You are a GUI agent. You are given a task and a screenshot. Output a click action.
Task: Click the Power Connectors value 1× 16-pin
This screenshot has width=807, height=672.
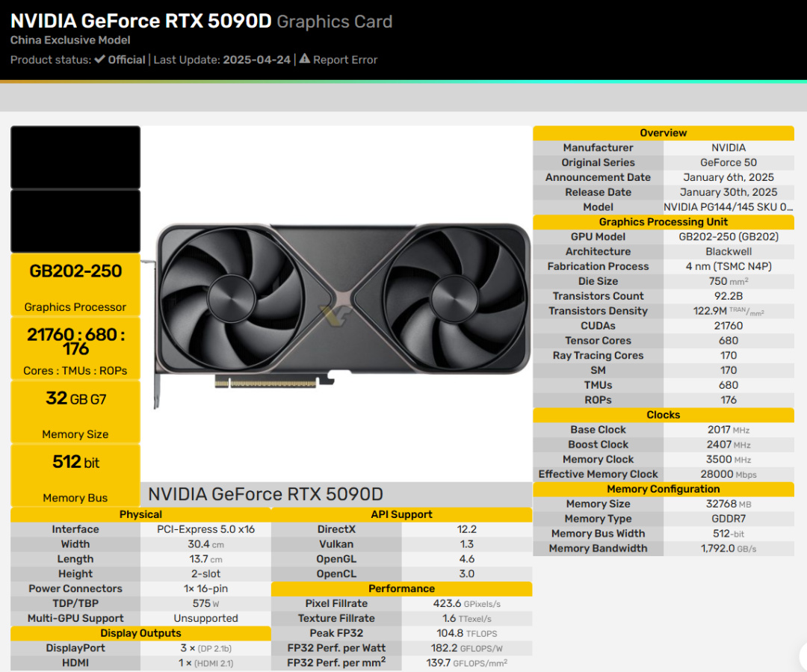click(206, 589)
